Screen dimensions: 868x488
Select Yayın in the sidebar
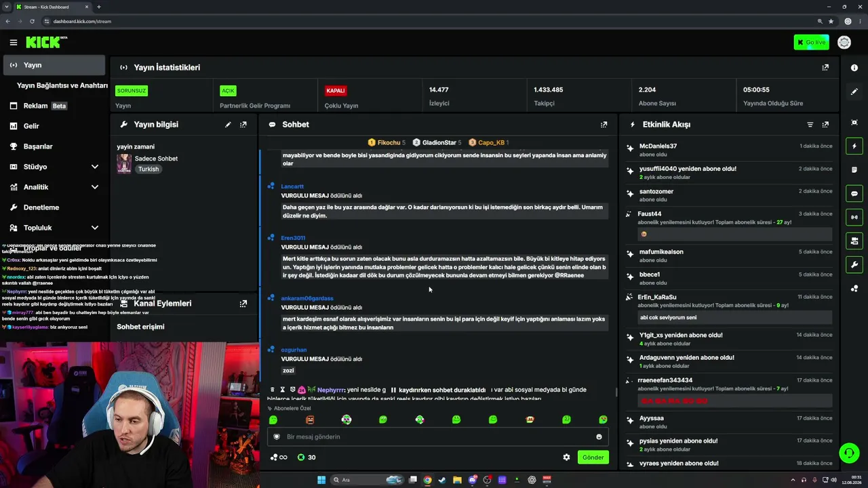[54, 65]
